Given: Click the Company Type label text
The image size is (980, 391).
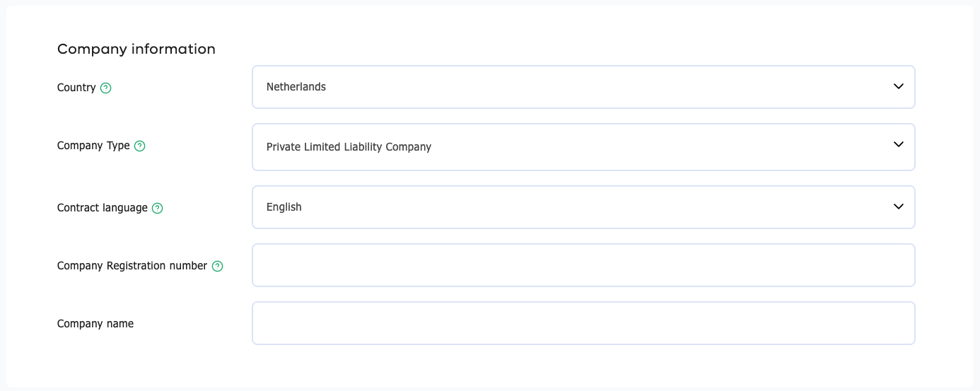Looking at the screenshot, I should [93, 146].
